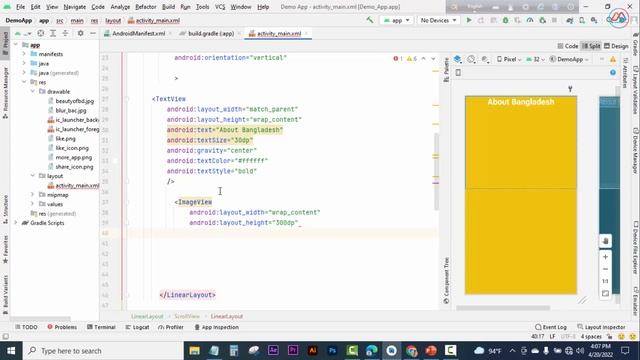This screenshot has height=360, width=640.
Task: Click the Windows taskbar search box
Action: coord(102,351)
